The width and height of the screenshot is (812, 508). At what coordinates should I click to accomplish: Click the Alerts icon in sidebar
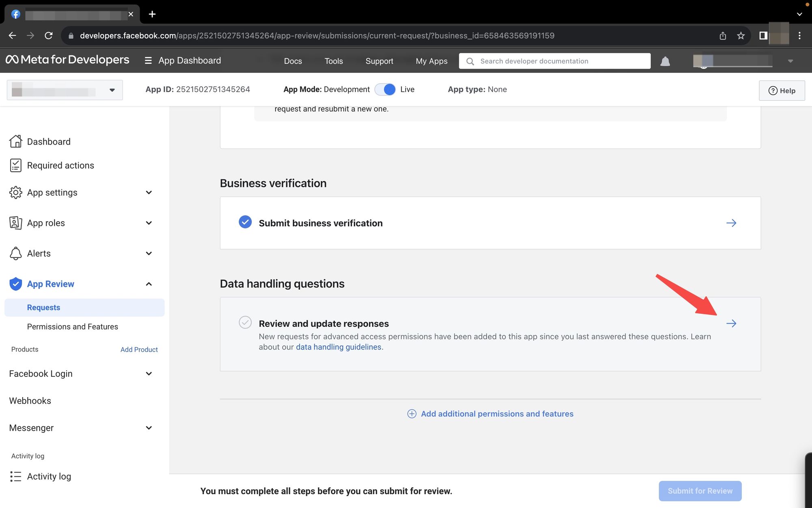pos(15,253)
